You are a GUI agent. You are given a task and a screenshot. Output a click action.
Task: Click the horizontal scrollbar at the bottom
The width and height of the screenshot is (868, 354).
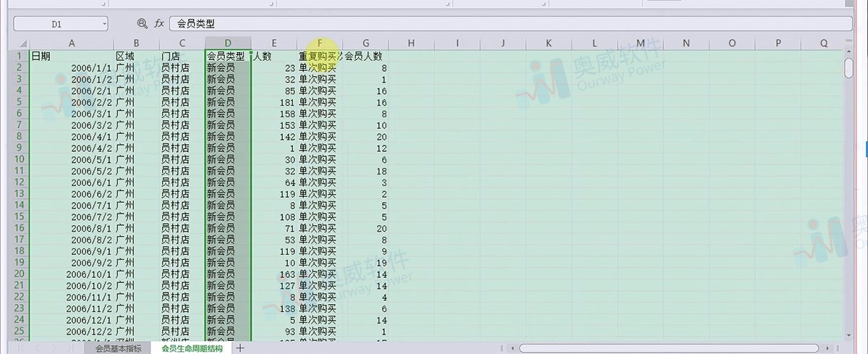pyautogui.click(x=669, y=348)
